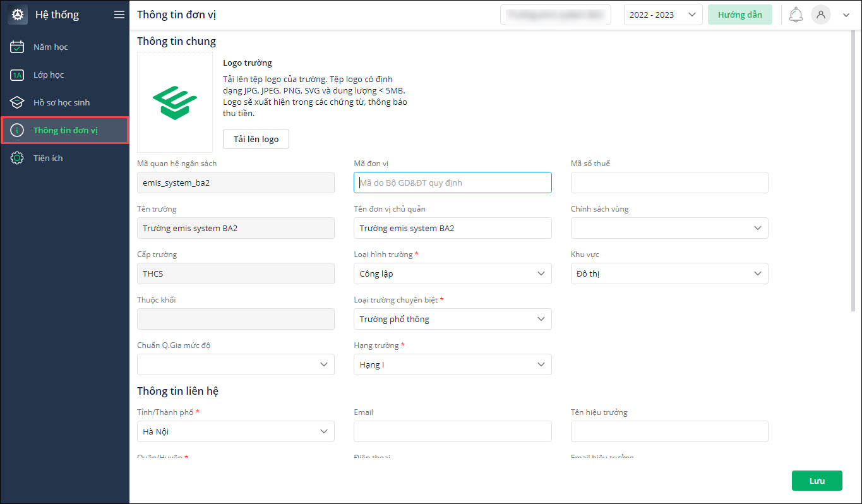Click the Hệ thống gear icon
This screenshot has width=862, height=504.
[x=17, y=15]
